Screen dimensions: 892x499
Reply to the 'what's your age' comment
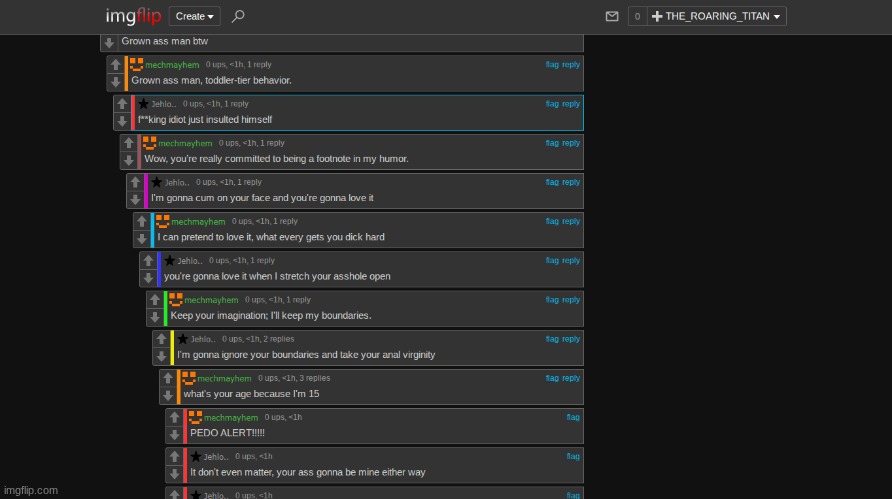pyautogui.click(x=571, y=378)
